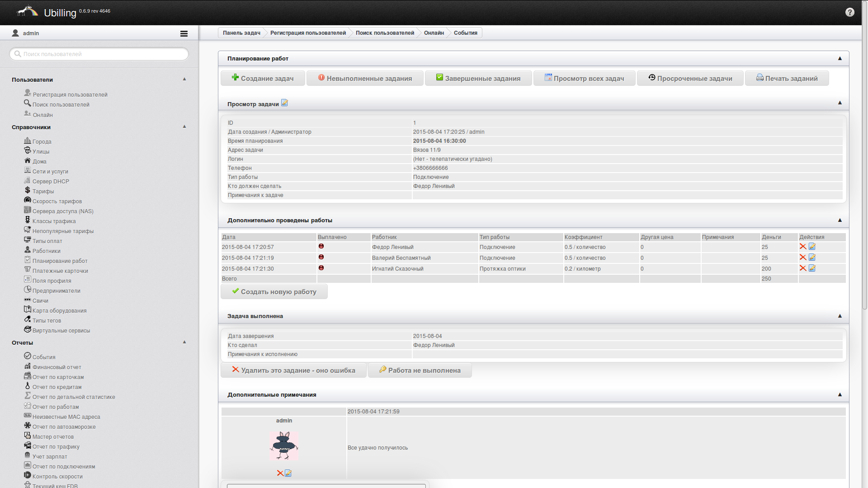The height and width of the screenshot is (488, 868).
Task: Delete the admin comment with red cross
Action: pos(280,473)
